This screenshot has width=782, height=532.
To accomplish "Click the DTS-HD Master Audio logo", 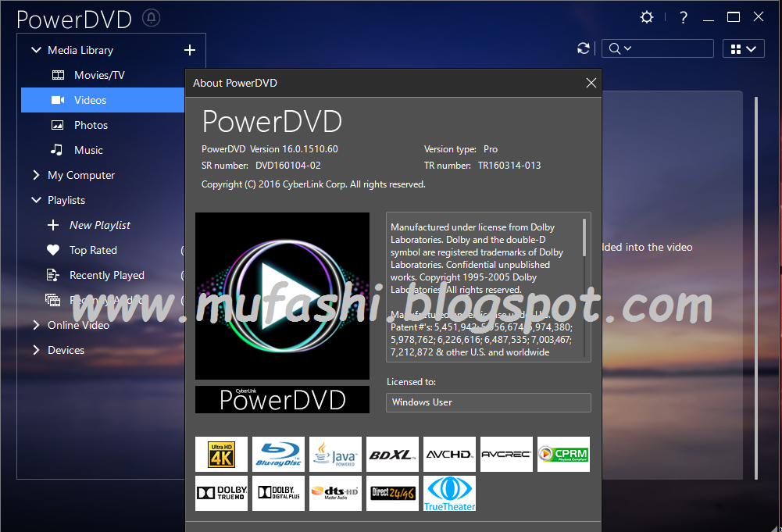I will [x=335, y=493].
